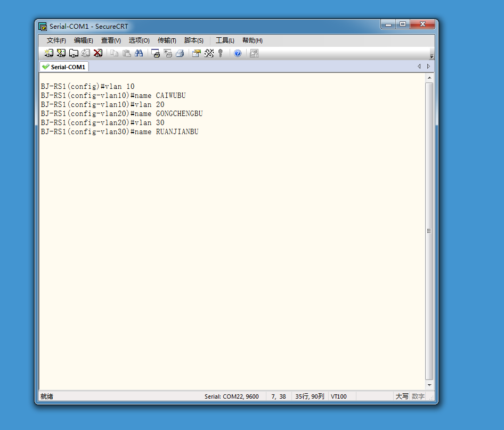
Task: Click the locked session toolbar icon
Action: [x=254, y=53]
